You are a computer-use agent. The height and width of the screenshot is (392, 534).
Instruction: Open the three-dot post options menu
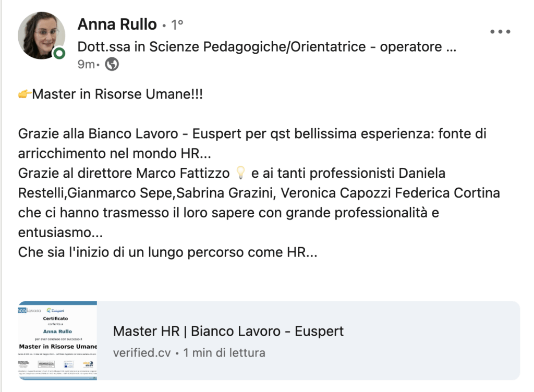(x=500, y=31)
